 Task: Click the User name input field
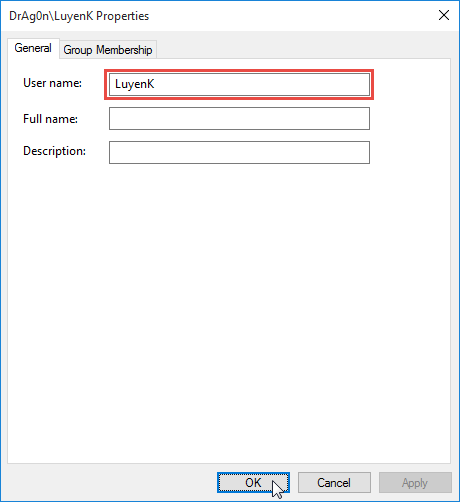239,84
